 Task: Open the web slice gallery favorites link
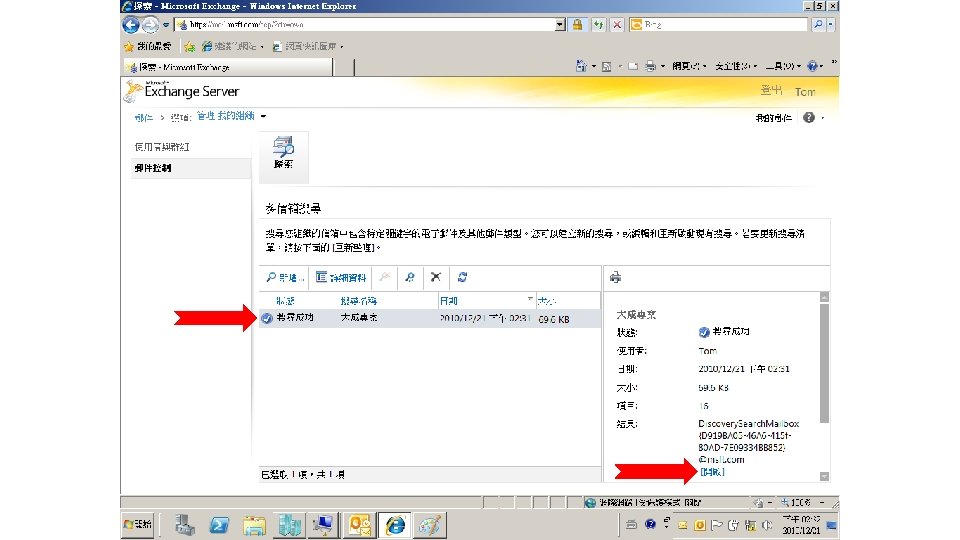(307, 46)
